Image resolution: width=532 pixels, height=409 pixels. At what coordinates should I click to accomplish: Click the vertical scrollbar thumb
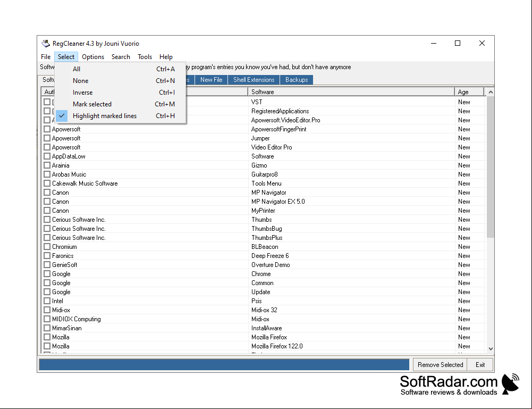tap(490, 167)
